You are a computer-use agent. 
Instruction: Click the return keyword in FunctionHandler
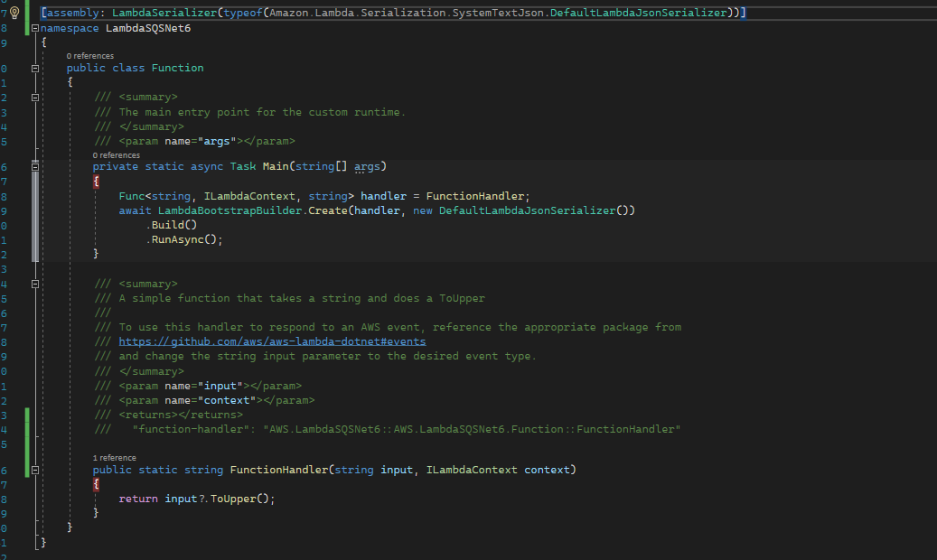point(138,499)
